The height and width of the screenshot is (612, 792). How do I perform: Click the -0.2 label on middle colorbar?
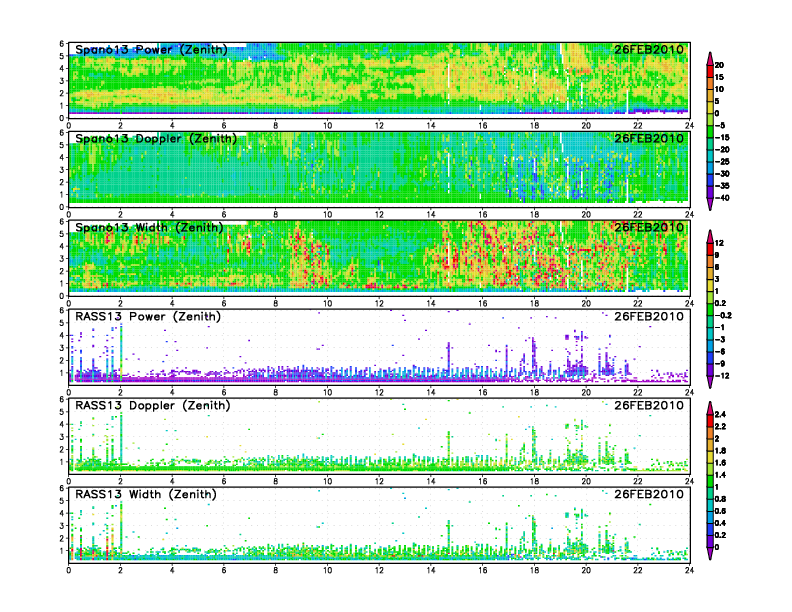coord(723,315)
